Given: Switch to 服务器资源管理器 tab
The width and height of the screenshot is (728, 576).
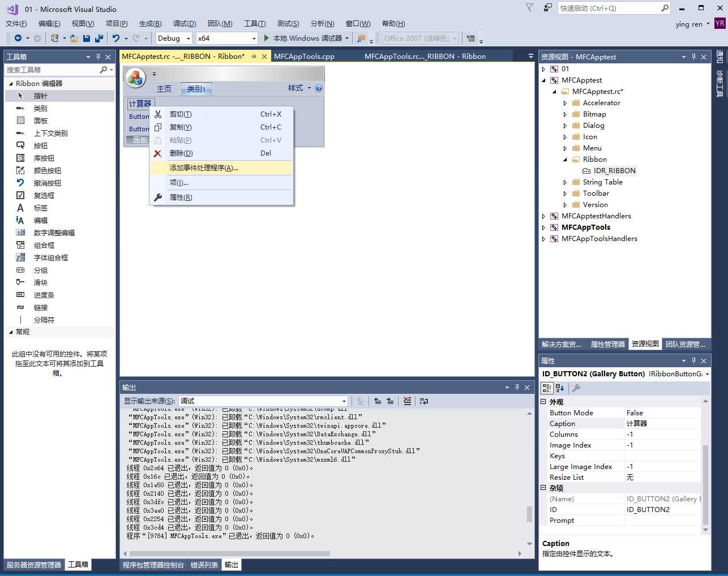Looking at the screenshot, I should pyautogui.click(x=34, y=565).
